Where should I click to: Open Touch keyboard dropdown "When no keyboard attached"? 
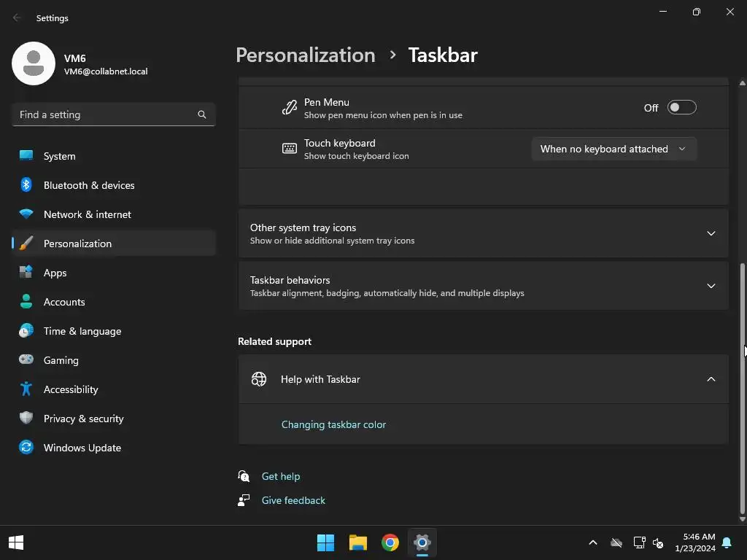pyautogui.click(x=614, y=149)
